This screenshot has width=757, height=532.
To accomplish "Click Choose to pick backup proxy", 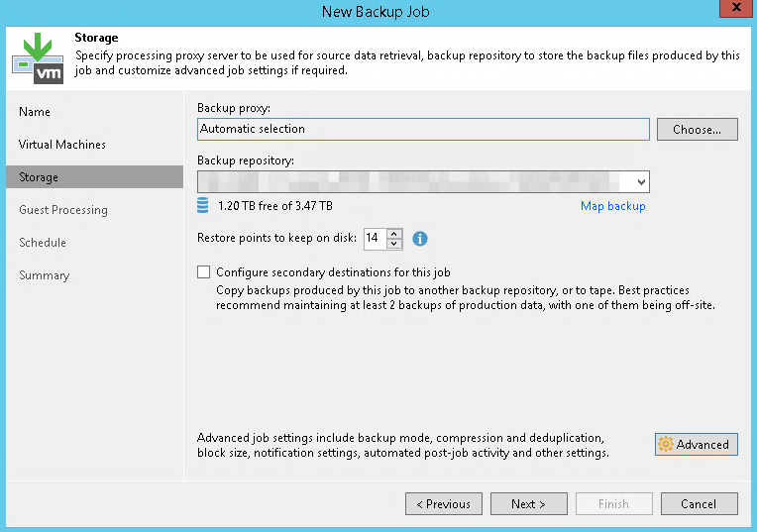I will pos(698,130).
